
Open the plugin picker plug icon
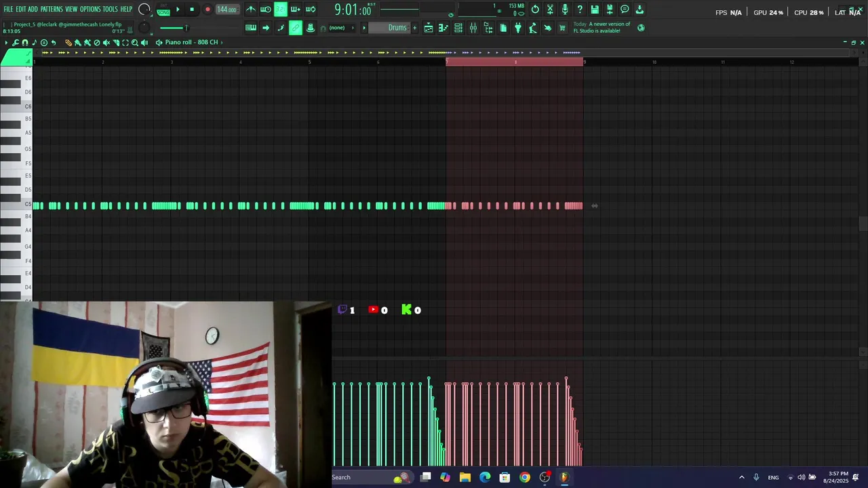point(518,28)
